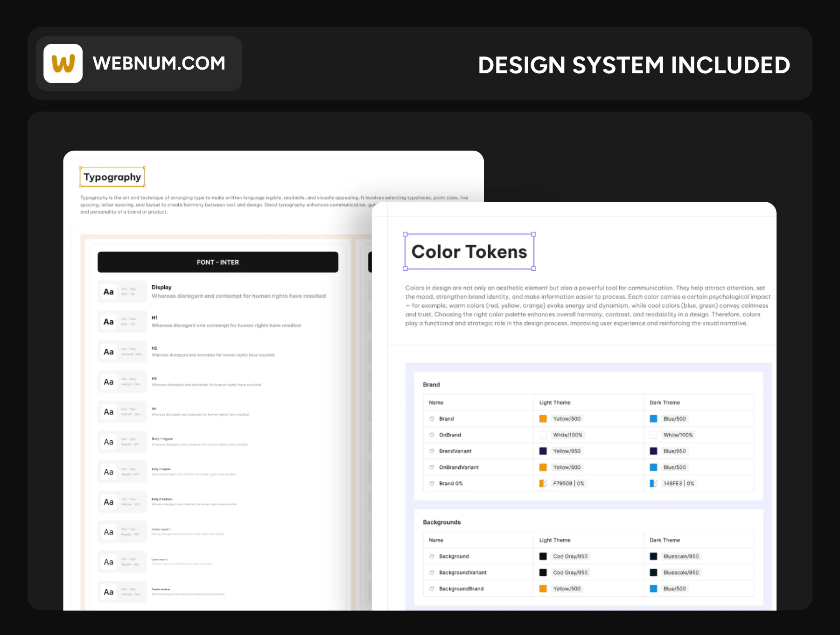The height and width of the screenshot is (635, 840).
Task: Click the Aa tile for Body 1 regular
Action: pos(109,442)
